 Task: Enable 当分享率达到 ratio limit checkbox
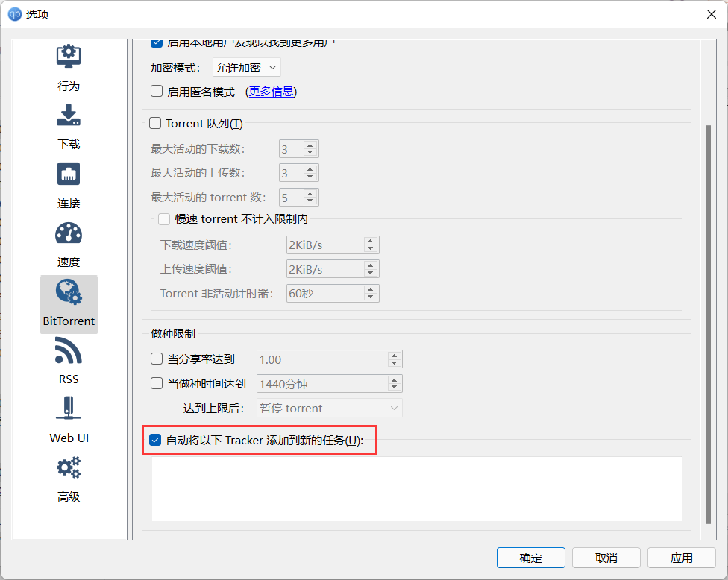157,359
